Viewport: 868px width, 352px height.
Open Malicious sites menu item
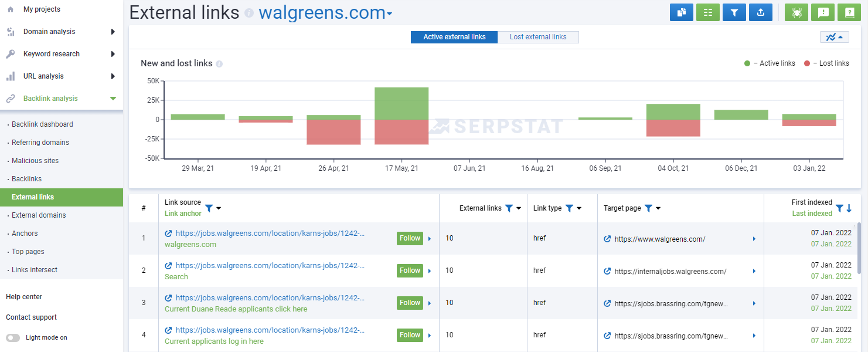click(x=35, y=161)
